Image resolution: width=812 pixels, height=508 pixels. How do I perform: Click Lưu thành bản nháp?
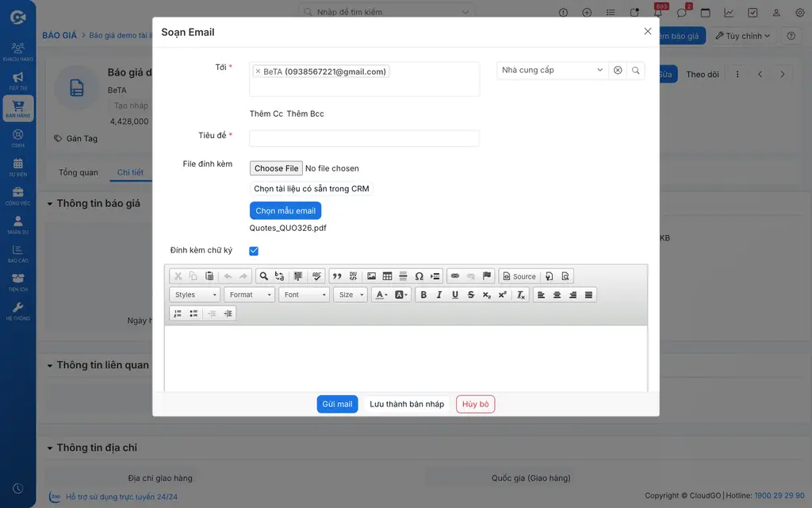(407, 404)
